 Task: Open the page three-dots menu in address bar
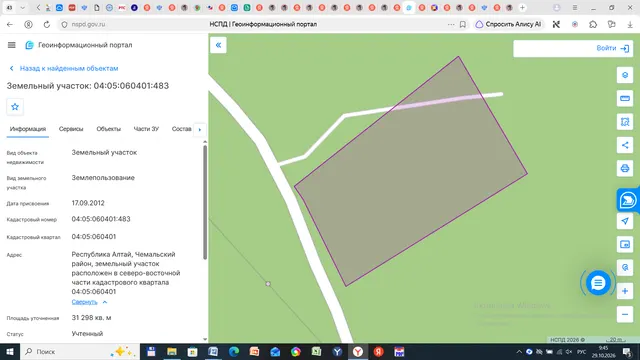tap(451, 24)
